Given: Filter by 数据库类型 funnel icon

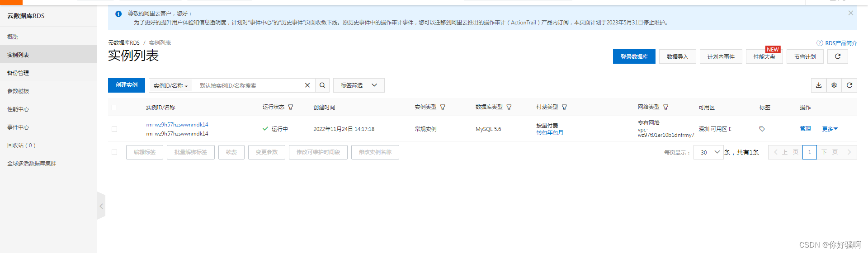Looking at the screenshot, I should point(509,108).
